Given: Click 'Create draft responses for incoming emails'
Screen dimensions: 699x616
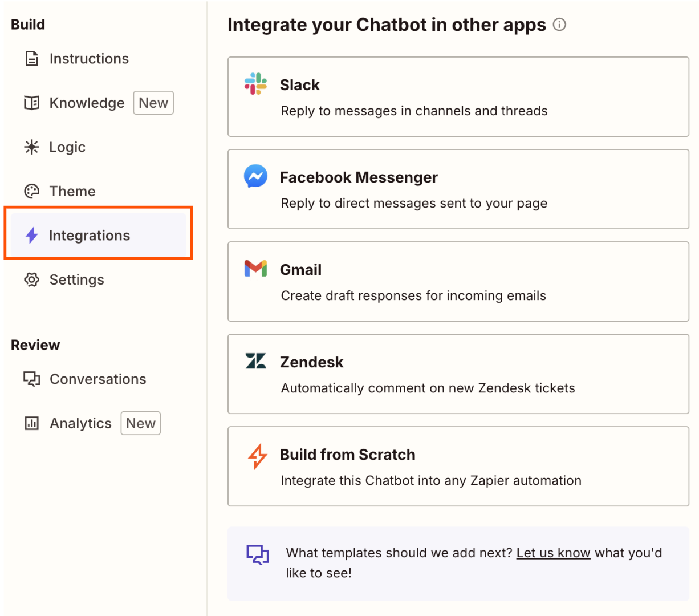Looking at the screenshot, I should point(413,295).
